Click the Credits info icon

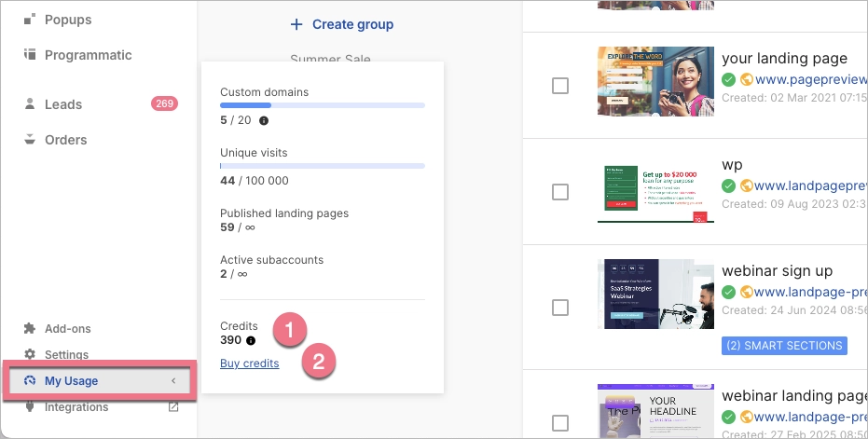click(x=251, y=340)
